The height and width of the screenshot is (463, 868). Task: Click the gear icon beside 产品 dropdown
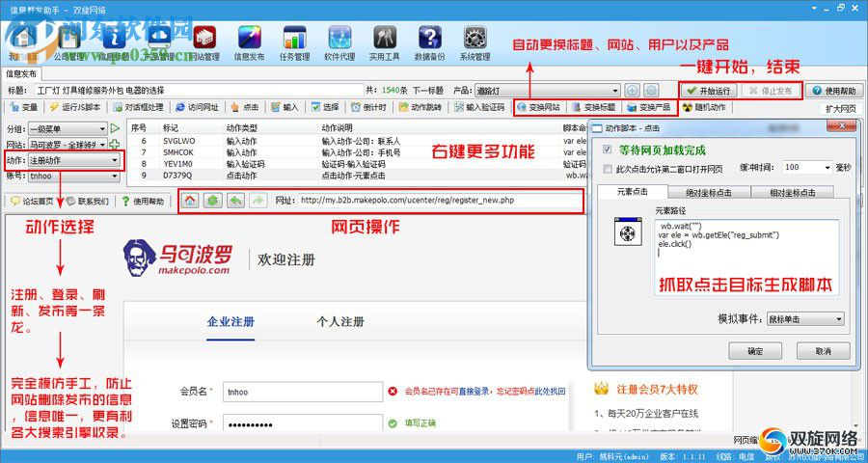click(x=651, y=91)
